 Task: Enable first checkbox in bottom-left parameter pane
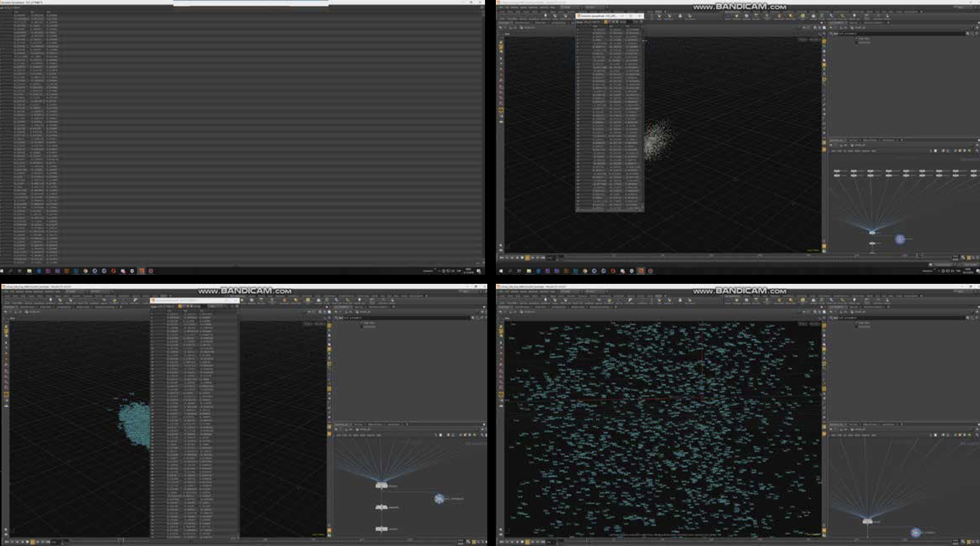tap(362, 323)
